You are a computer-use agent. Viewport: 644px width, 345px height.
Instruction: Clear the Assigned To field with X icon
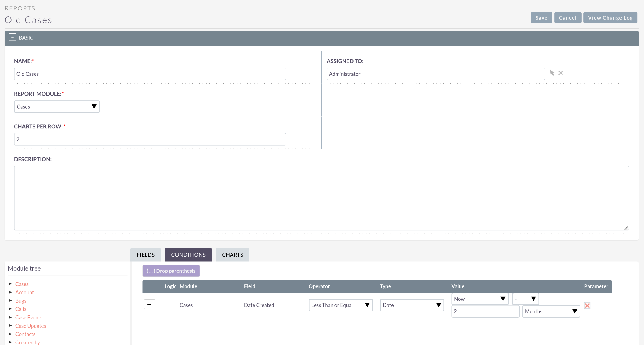click(561, 73)
